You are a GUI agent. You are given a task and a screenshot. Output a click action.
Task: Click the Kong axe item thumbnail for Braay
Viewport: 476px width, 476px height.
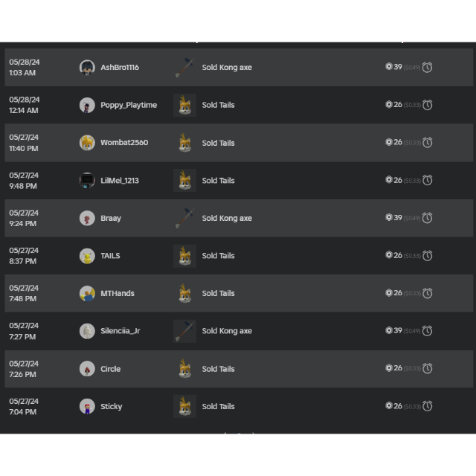click(184, 218)
